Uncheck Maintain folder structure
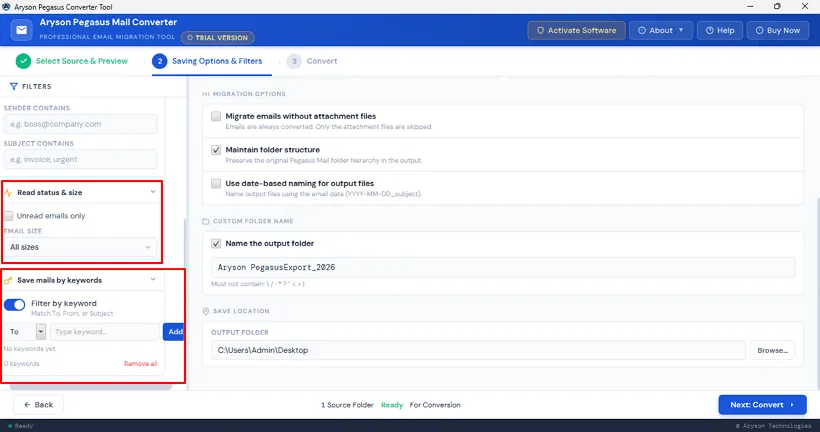This screenshot has height=432, width=820. click(x=216, y=150)
